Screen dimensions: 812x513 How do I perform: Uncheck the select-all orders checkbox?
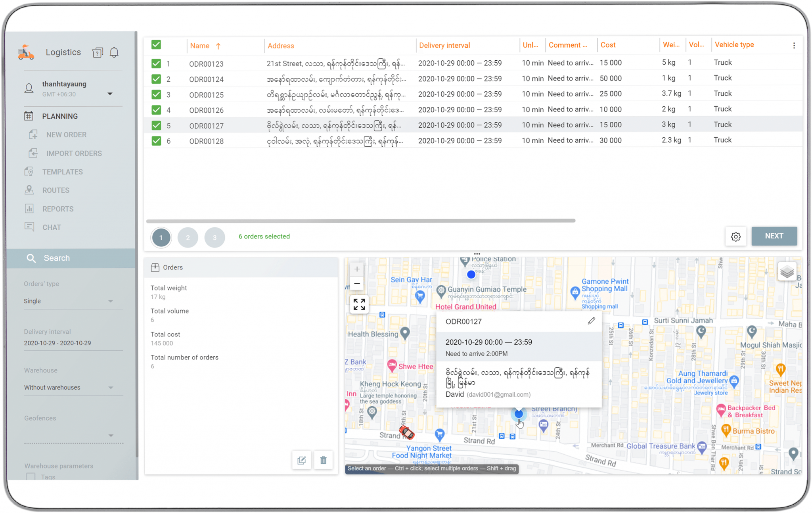156,44
